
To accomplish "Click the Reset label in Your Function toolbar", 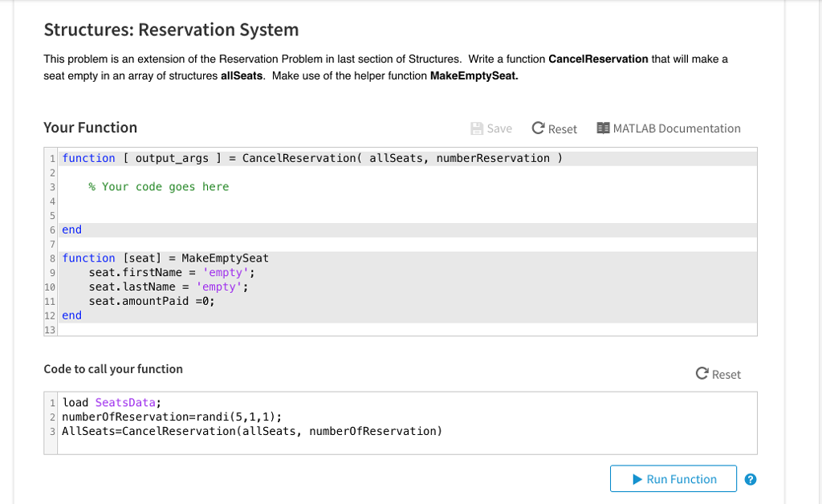I will 562,128.
